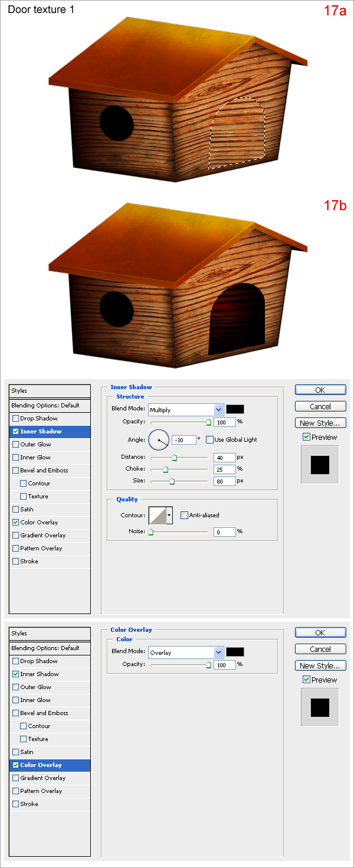Click style preview thumbnail in Inner Shadow dialog
This screenshot has width=354, height=868.
pyautogui.click(x=320, y=465)
